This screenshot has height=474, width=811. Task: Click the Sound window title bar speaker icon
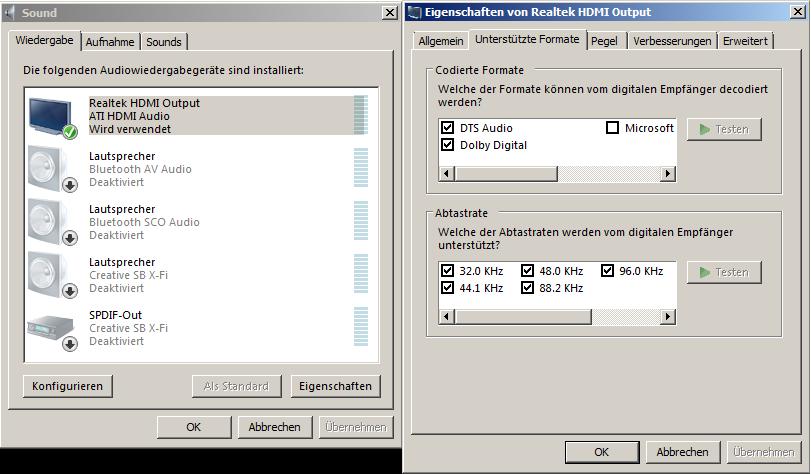10,12
